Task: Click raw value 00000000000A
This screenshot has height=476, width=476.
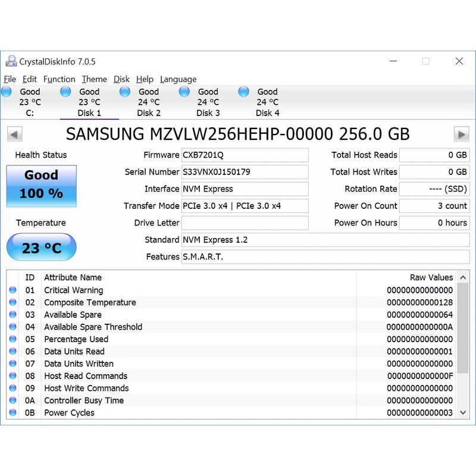Action: coord(420,327)
